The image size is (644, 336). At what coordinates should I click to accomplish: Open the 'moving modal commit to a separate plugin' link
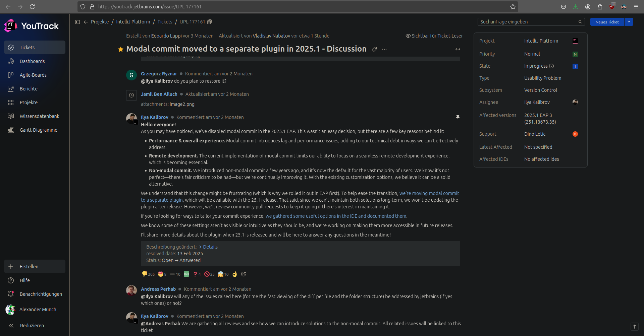coord(300,197)
